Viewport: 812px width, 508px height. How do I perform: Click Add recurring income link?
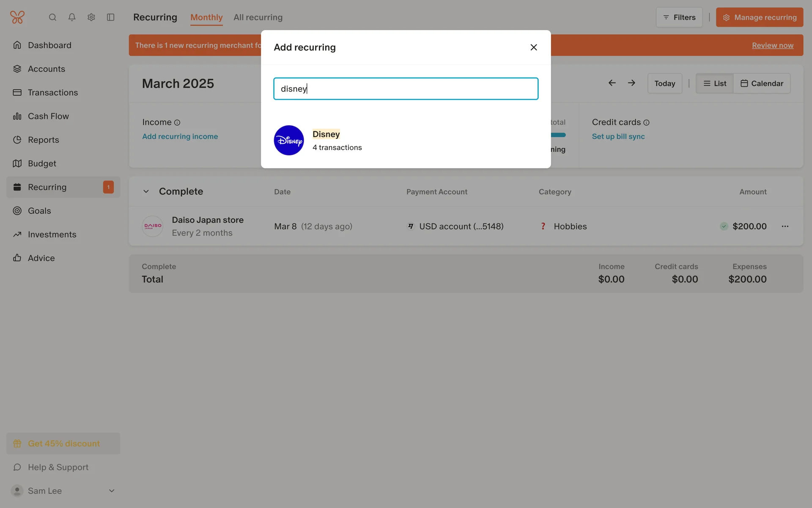pos(180,136)
